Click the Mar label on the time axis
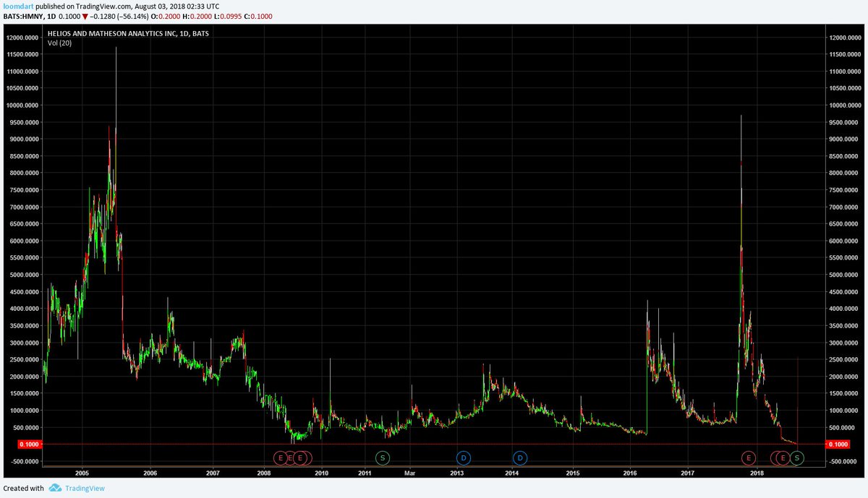 click(409, 473)
